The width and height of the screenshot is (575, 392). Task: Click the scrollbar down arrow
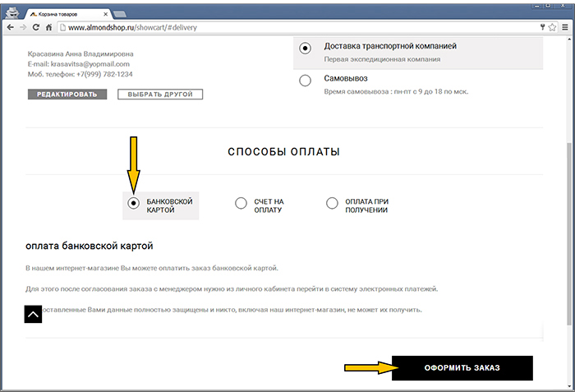[569, 386]
